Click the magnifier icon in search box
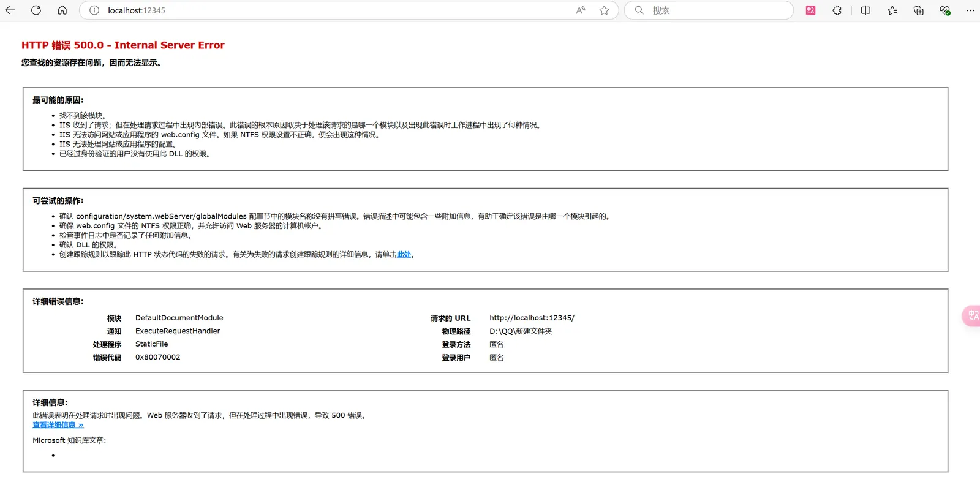980x482 pixels. [x=639, y=10]
